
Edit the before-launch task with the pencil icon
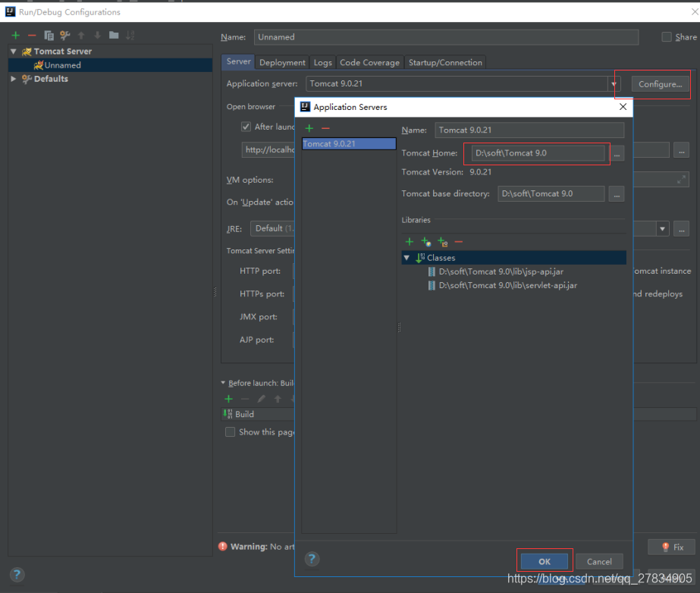coord(261,399)
